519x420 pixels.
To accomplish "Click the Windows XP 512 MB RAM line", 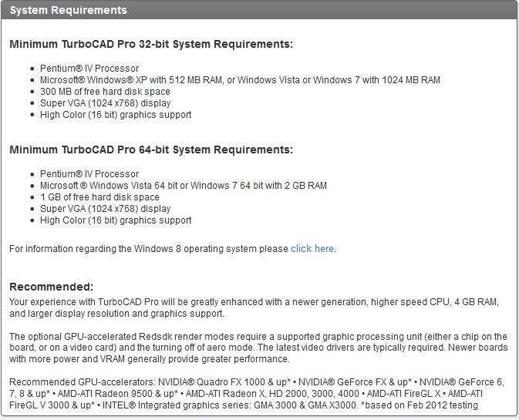I will (x=240, y=80).
